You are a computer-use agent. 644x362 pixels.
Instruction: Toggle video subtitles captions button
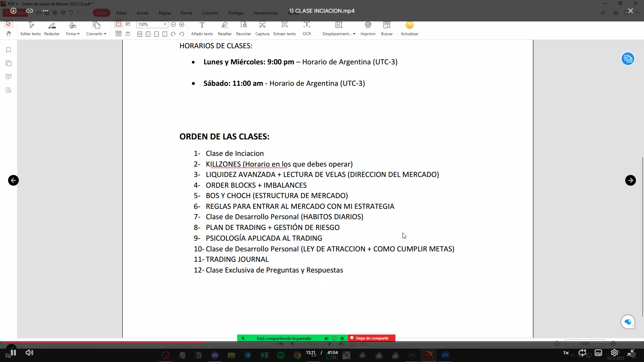[x=598, y=353]
